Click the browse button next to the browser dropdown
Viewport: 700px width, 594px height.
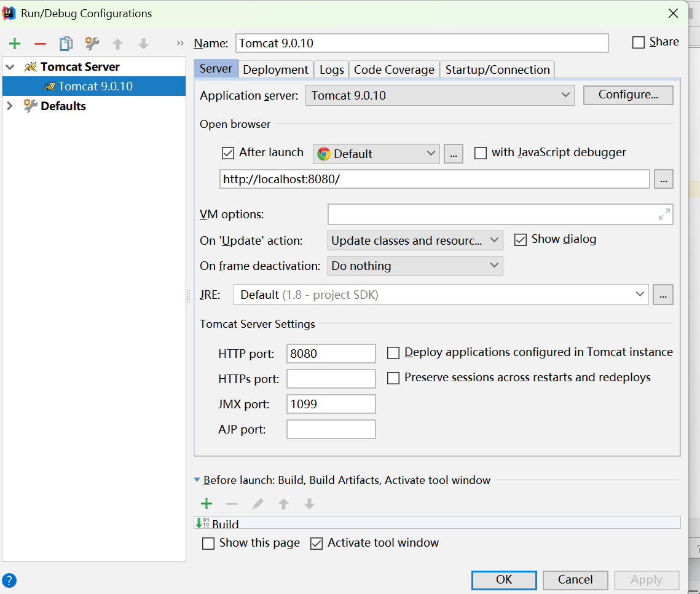(453, 154)
